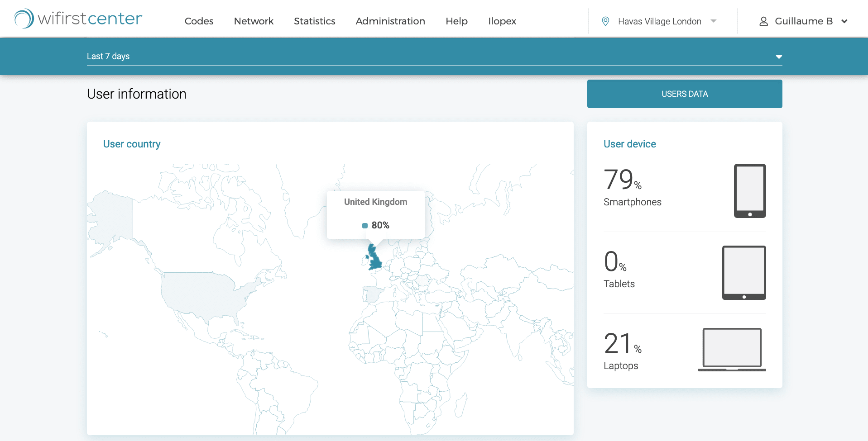
Task: Click the 80% legend color swatch
Action: tap(365, 226)
